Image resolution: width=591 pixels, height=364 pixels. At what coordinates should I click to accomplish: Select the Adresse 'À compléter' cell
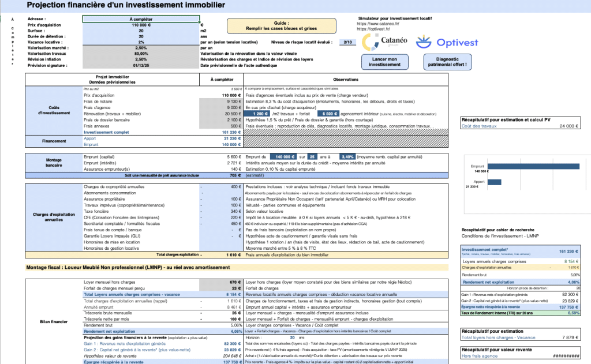click(x=141, y=19)
